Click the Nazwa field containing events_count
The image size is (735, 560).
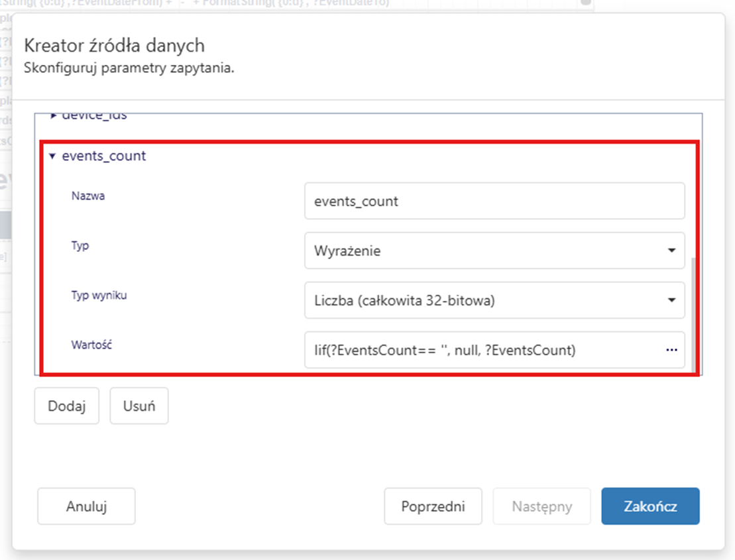[494, 201]
